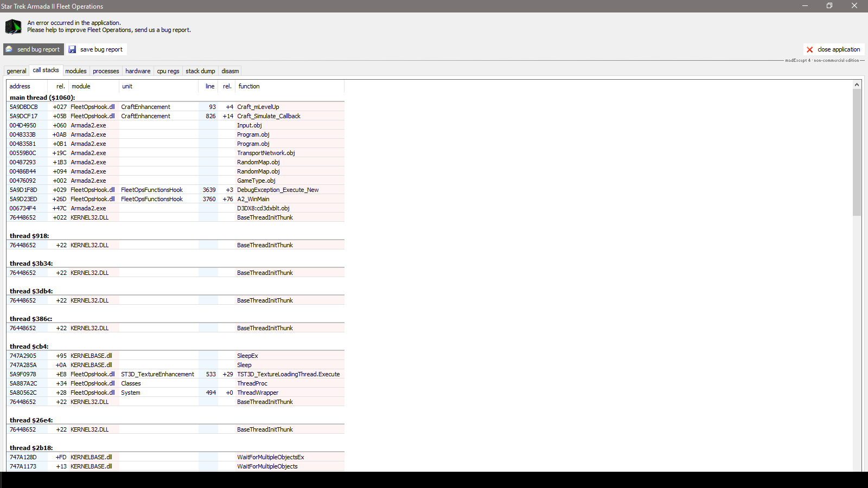Click FleetOpsFunctionsHook unit on line 3760

(x=152, y=199)
